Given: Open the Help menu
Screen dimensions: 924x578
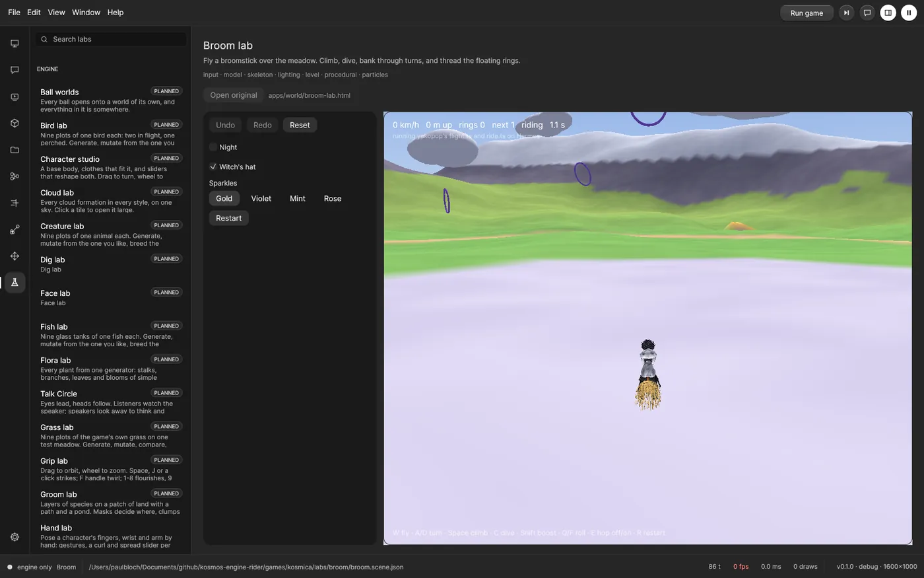Looking at the screenshot, I should [x=115, y=13].
